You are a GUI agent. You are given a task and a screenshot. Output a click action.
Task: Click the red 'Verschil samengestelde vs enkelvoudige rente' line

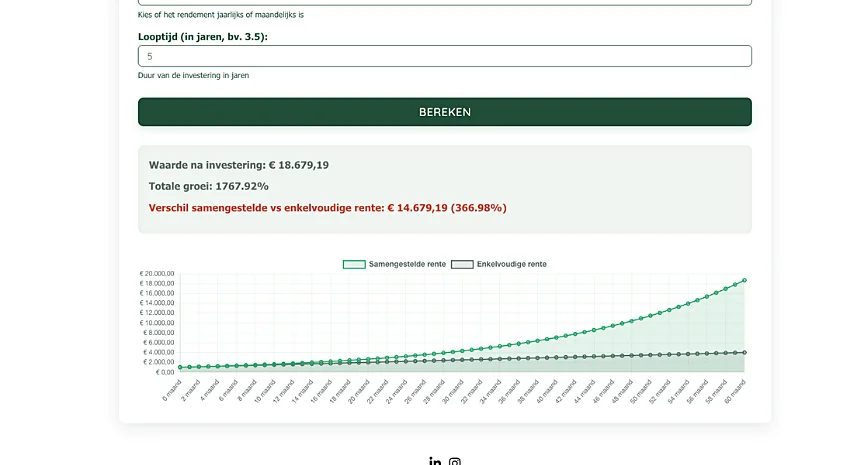[x=327, y=208]
